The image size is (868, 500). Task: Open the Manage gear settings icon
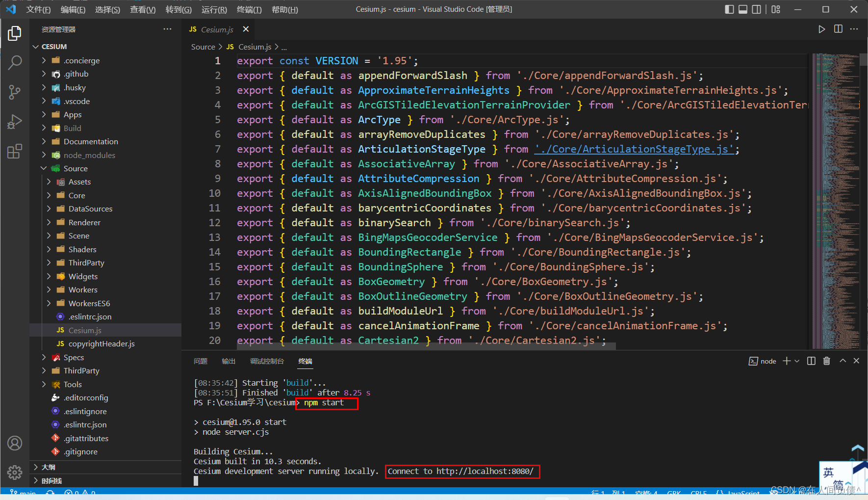pyautogui.click(x=15, y=473)
